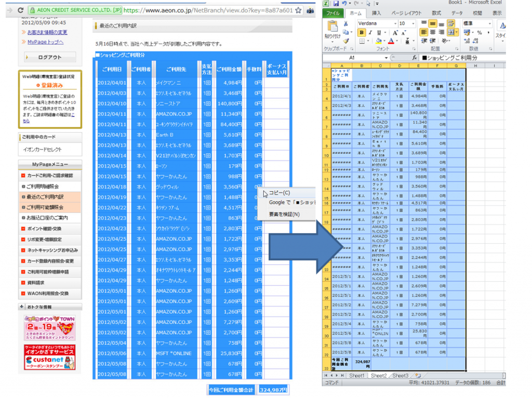Follow the MyPageトップへ link
The height and width of the screenshot is (398, 532).
(x=46, y=42)
